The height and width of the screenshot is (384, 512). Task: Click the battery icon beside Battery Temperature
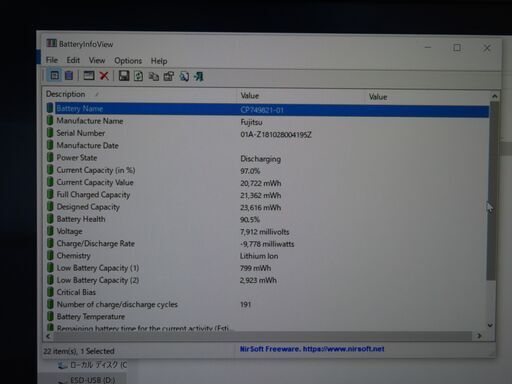[x=50, y=316]
